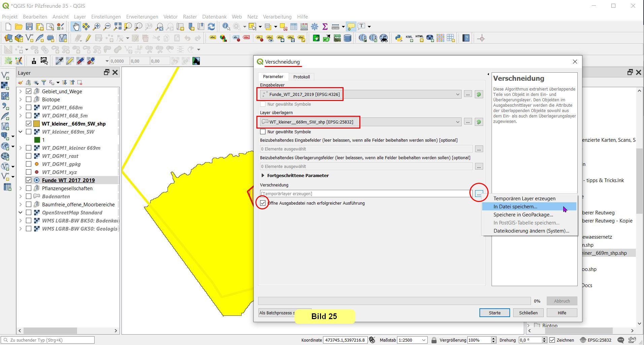Switch to the Protokoll tab
Image resolution: width=644 pixels, height=345 pixels.
301,77
